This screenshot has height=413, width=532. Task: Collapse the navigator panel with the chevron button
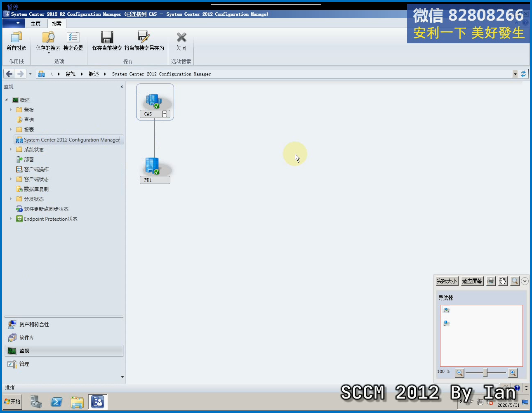tap(525, 281)
